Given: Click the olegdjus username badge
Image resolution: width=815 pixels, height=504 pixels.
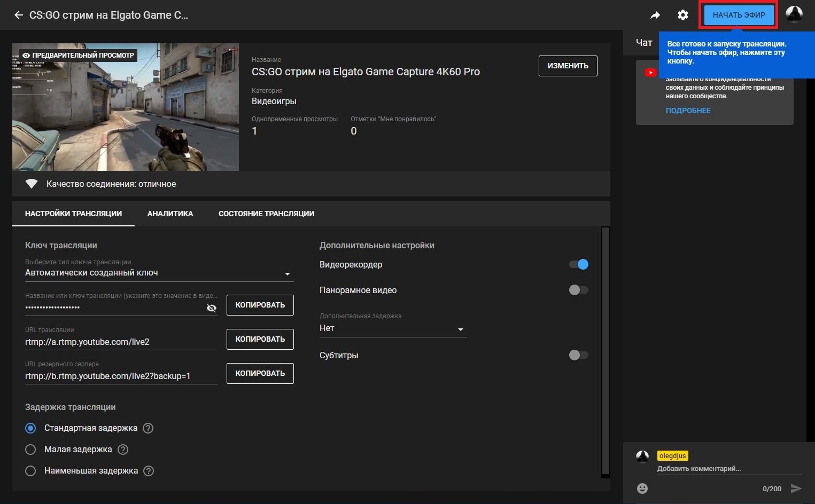Looking at the screenshot, I should (672, 456).
